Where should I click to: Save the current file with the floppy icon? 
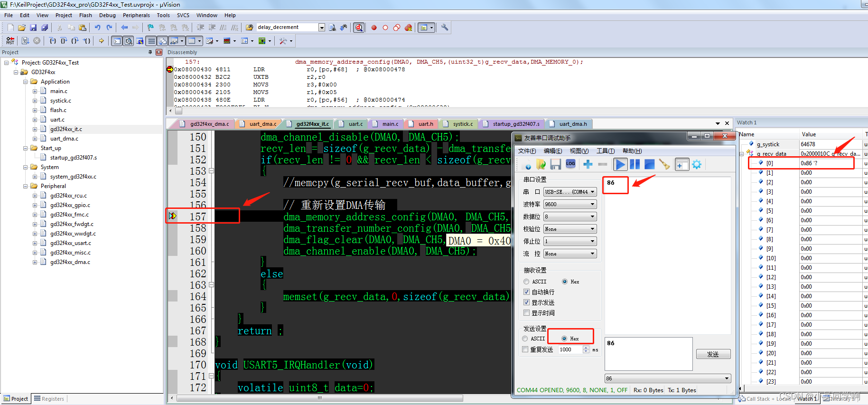[33, 28]
